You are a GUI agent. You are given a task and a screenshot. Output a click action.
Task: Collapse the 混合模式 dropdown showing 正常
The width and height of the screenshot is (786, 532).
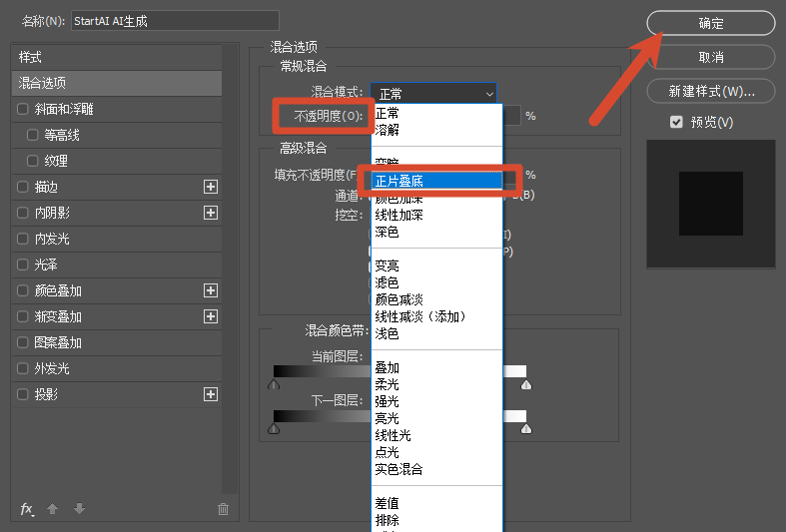point(433,94)
